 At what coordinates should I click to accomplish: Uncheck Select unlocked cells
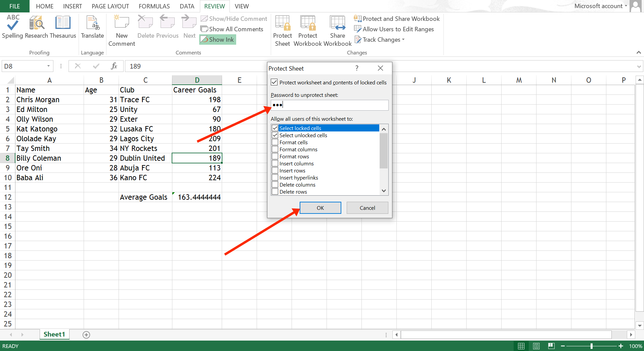[x=275, y=135]
